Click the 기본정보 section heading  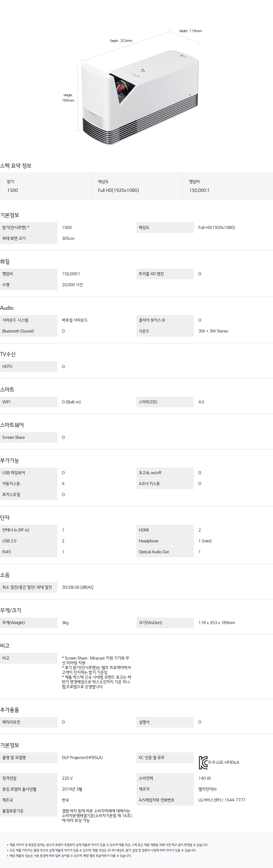10,215
